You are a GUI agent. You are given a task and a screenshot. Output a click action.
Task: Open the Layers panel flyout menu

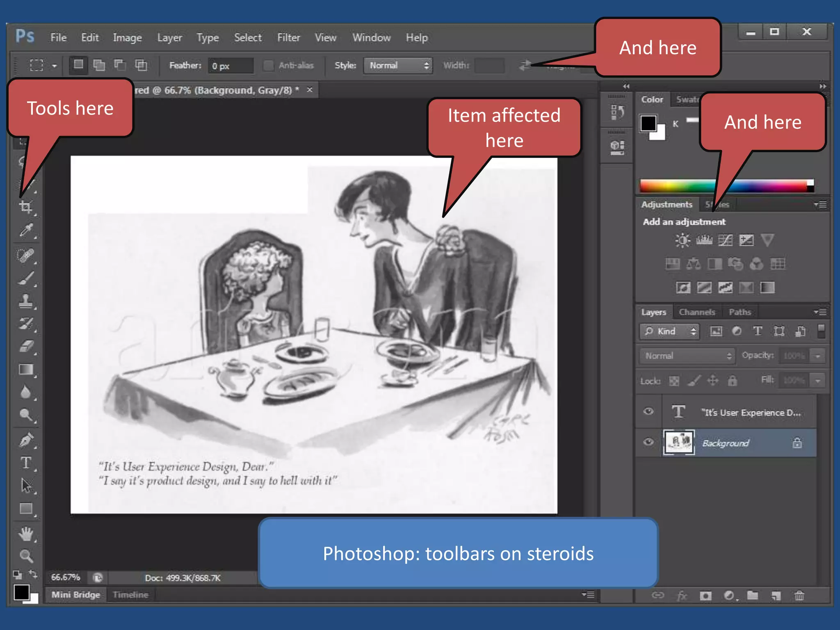(820, 312)
